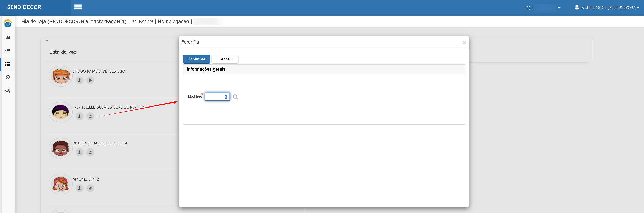Close the Furar fila dialog with X
This screenshot has width=644, height=213.
pos(464,42)
